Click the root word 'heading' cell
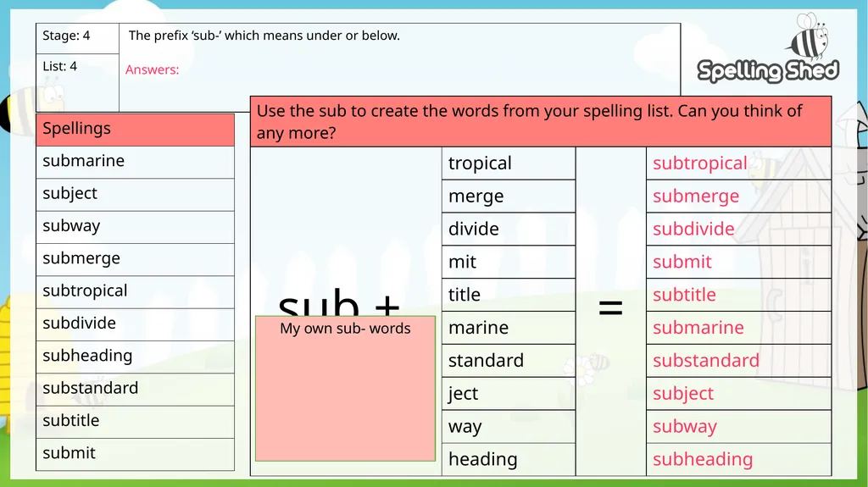 point(509,459)
